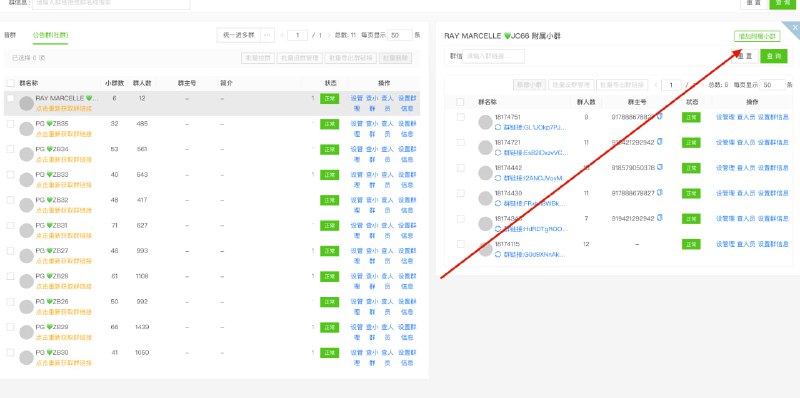Open group link GL1JOkp7PJ under 18174751
Screen dimensions: 800x398
click(x=535, y=128)
